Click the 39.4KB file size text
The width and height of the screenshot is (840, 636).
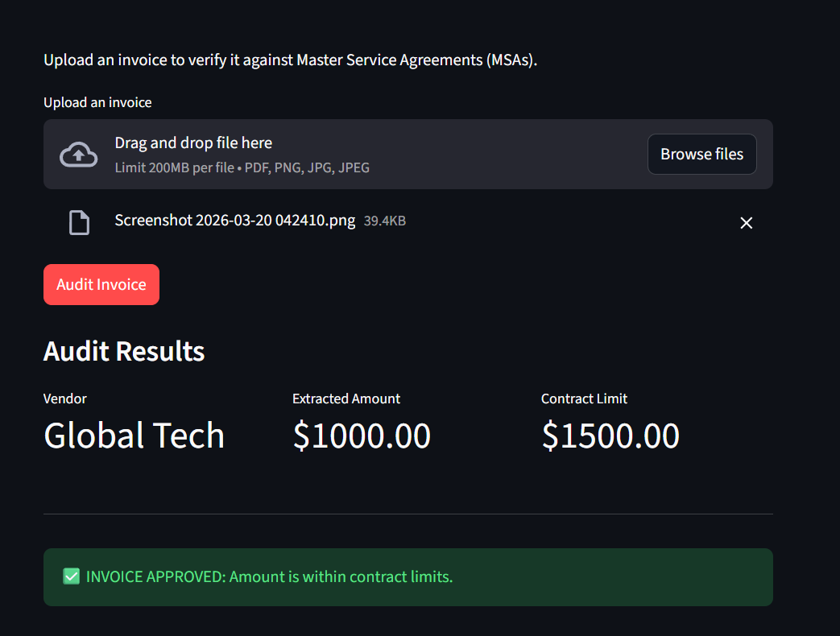(x=385, y=221)
